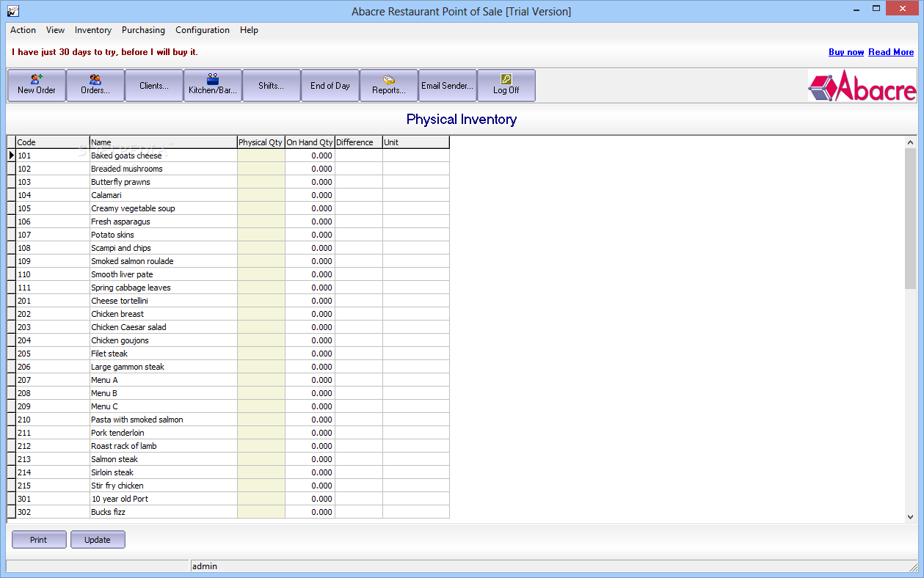Screen dimensions: 924x578
Task: Click scroll down arrow of inventory grid
Action: coord(910,516)
